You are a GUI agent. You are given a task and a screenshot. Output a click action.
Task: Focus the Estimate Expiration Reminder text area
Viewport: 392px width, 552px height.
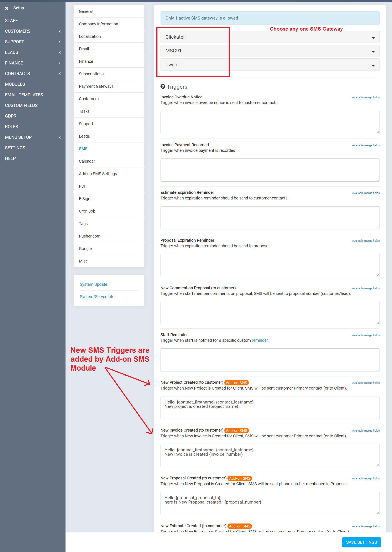tap(270, 218)
